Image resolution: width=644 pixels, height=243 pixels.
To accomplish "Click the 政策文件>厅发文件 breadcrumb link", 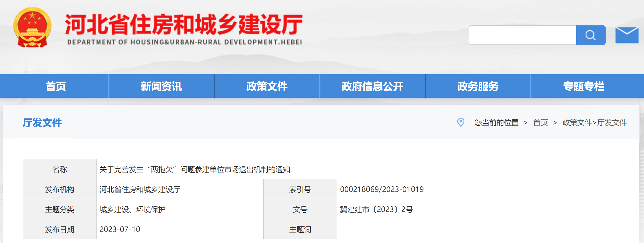I will (x=595, y=123).
